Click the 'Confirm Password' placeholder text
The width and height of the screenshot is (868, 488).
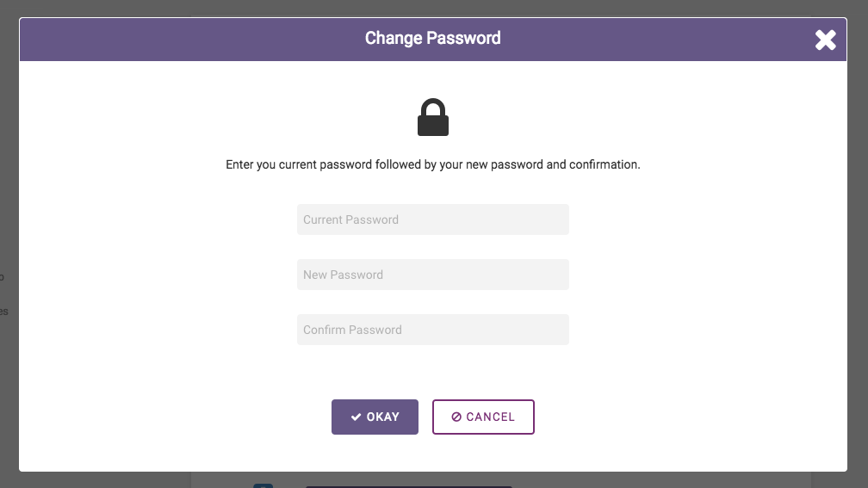pos(353,330)
